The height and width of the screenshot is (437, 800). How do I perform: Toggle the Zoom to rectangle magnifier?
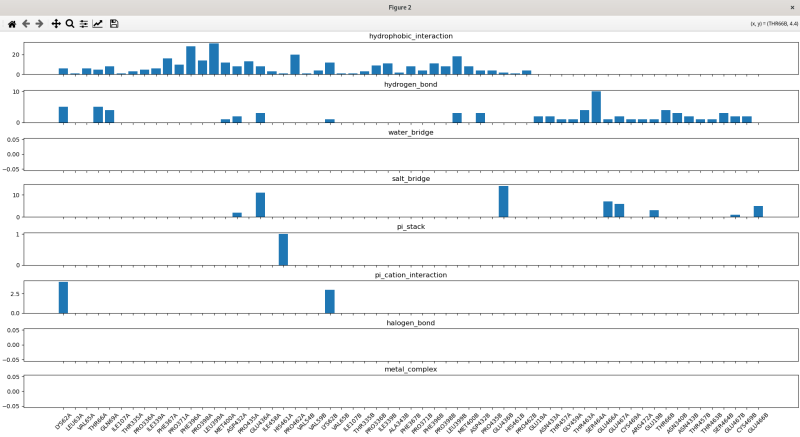pos(70,23)
